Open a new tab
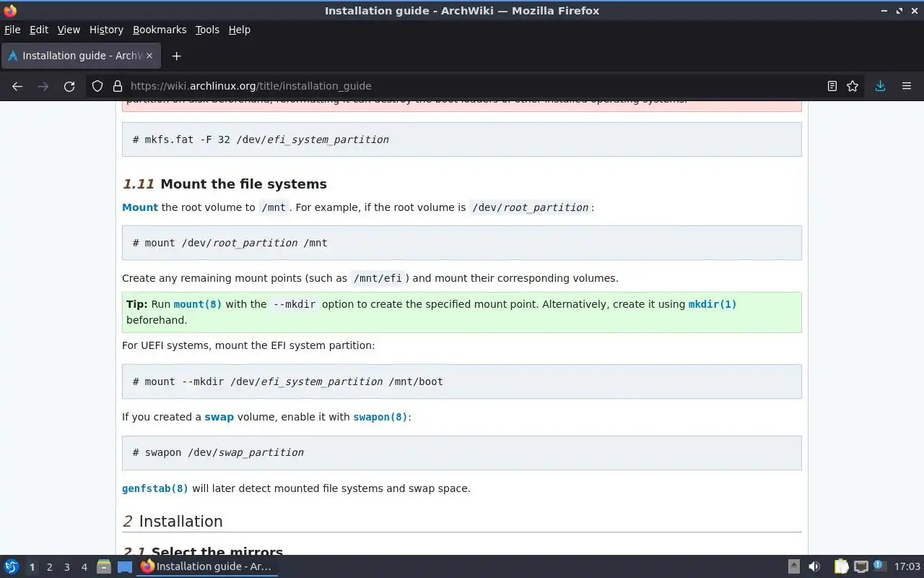The height and width of the screenshot is (578, 924). click(x=176, y=56)
